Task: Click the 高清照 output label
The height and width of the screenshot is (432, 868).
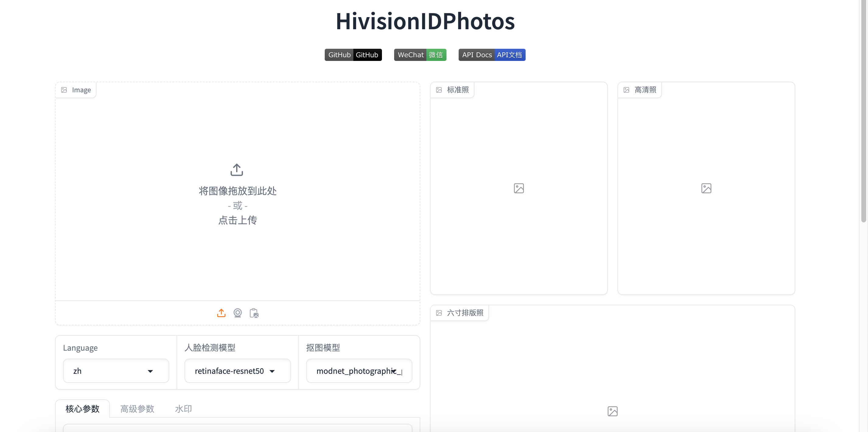Action: click(x=645, y=90)
